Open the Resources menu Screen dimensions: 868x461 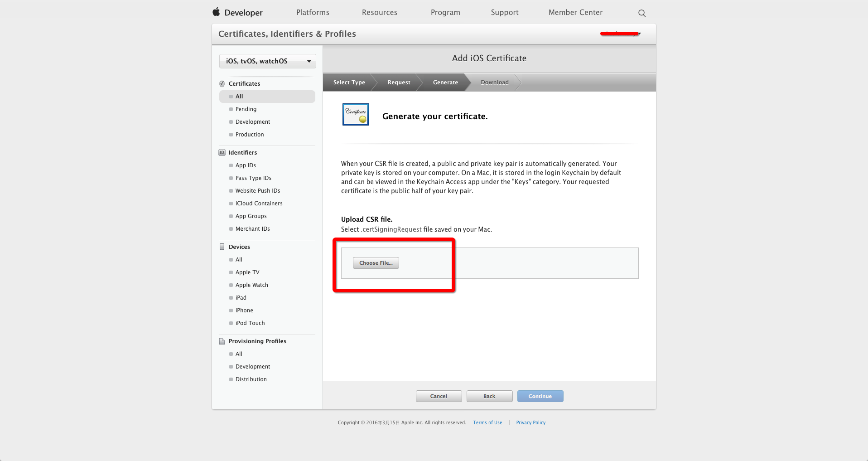[380, 12]
